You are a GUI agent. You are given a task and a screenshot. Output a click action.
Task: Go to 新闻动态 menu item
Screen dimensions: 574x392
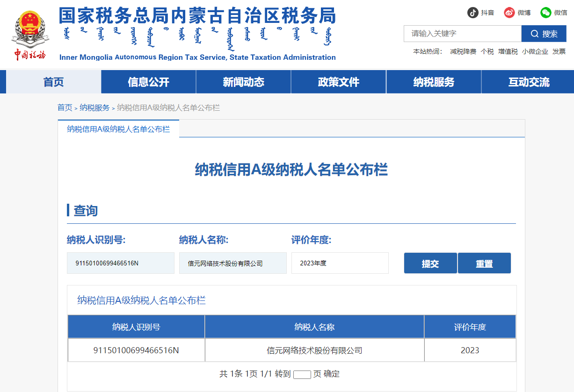coord(243,82)
